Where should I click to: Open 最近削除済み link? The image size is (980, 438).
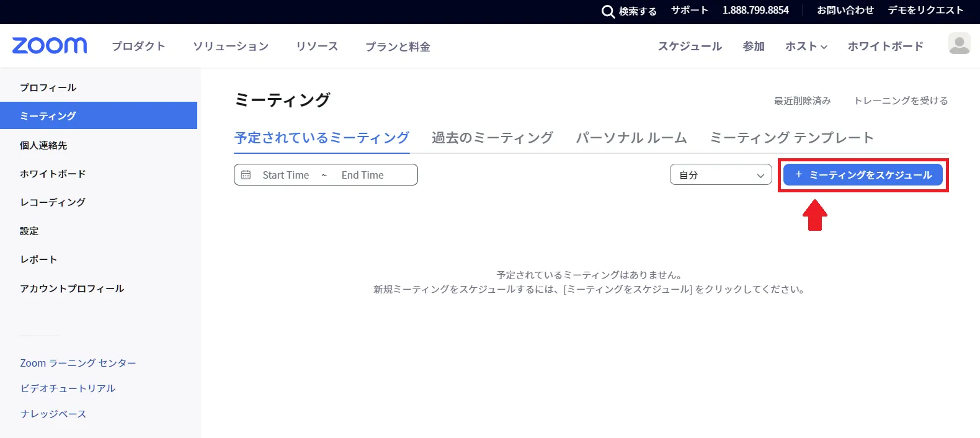pyautogui.click(x=802, y=101)
